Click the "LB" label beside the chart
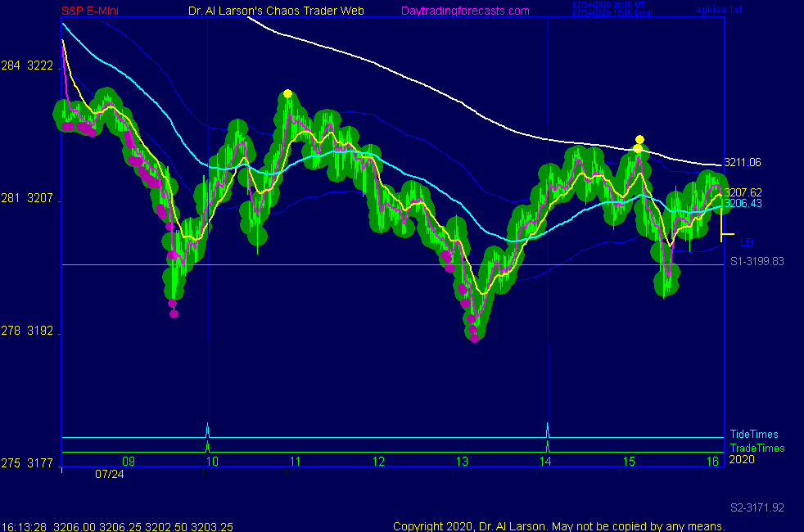The width and height of the screenshot is (804, 532). pyautogui.click(x=747, y=242)
